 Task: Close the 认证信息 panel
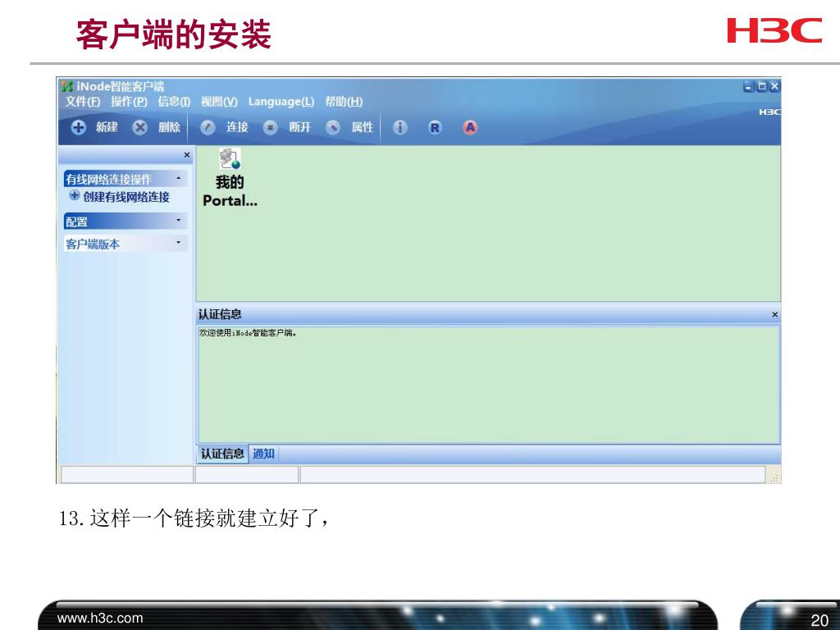[x=774, y=314]
